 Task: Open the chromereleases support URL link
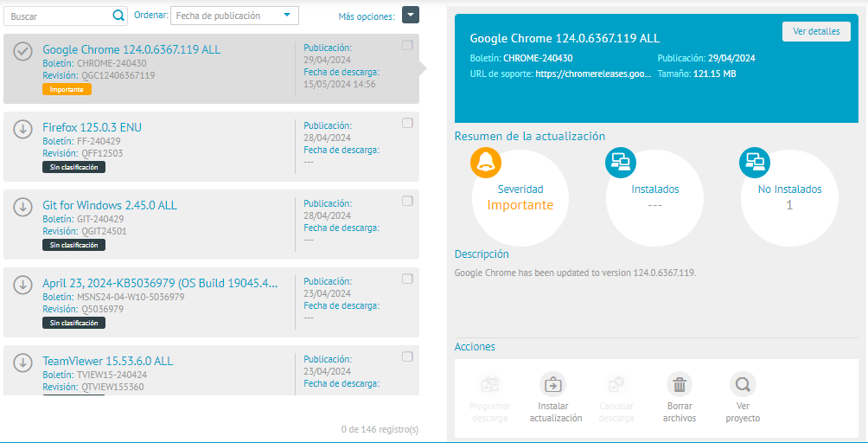click(x=593, y=74)
